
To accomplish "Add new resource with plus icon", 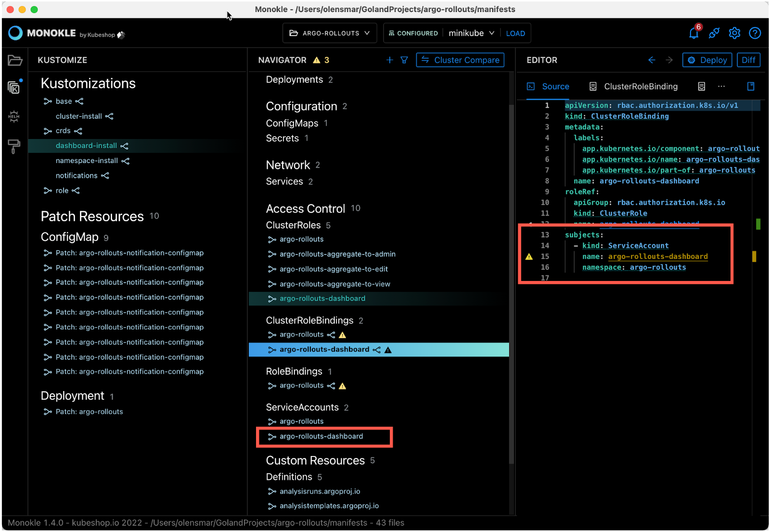I will pyautogui.click(x=390, y=60).
